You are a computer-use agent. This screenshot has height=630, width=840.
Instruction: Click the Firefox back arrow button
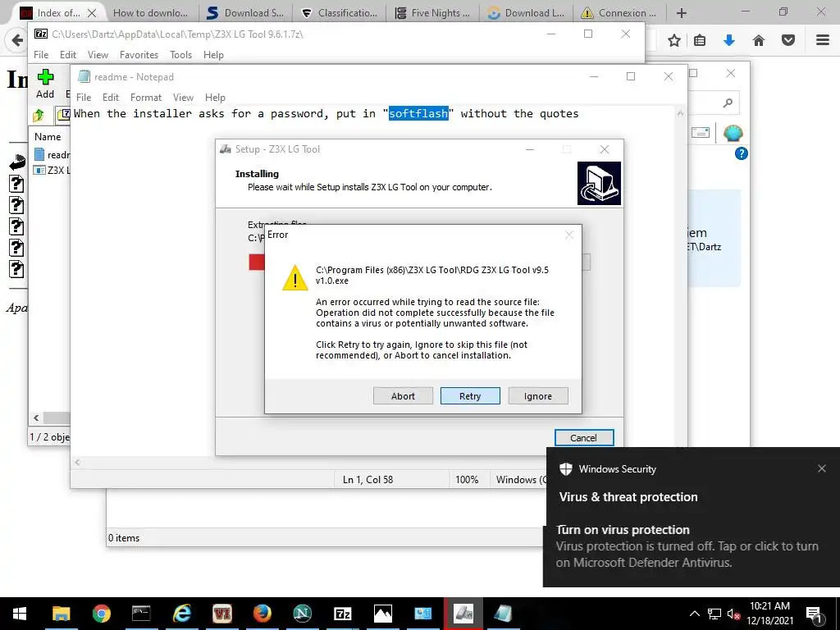point(17,40)
